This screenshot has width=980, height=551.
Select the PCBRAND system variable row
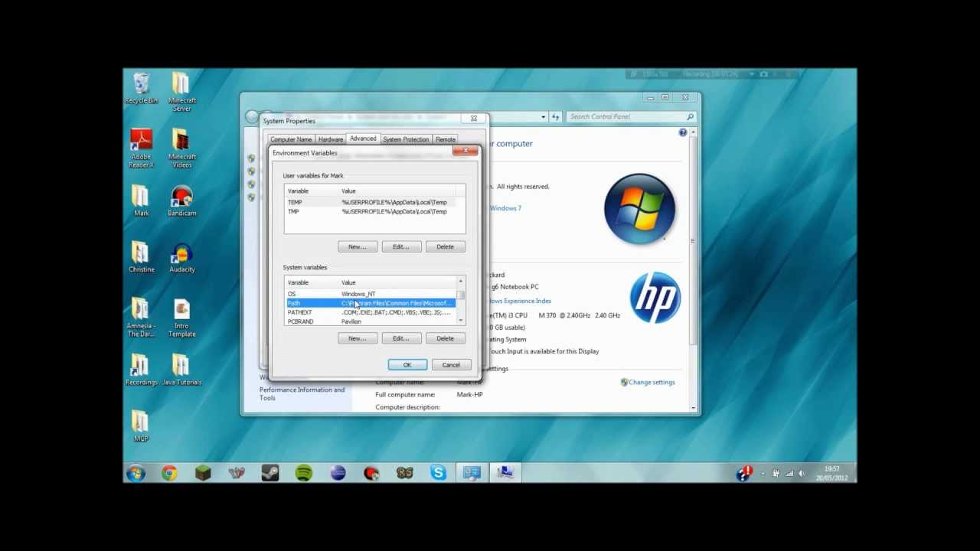(371, 321)
